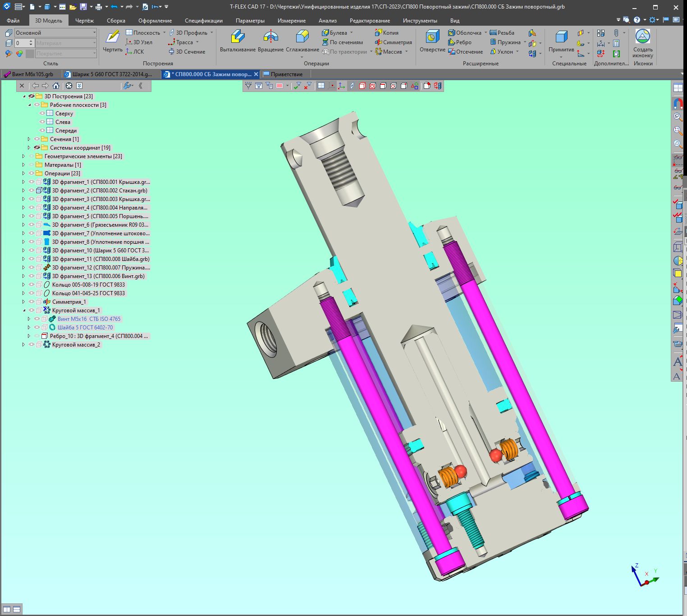The width and height of the screenshot is (687, 616).
Task: Hide Кольцо 005-008-19 ГОСТ 9833 element
Action: 32,285
